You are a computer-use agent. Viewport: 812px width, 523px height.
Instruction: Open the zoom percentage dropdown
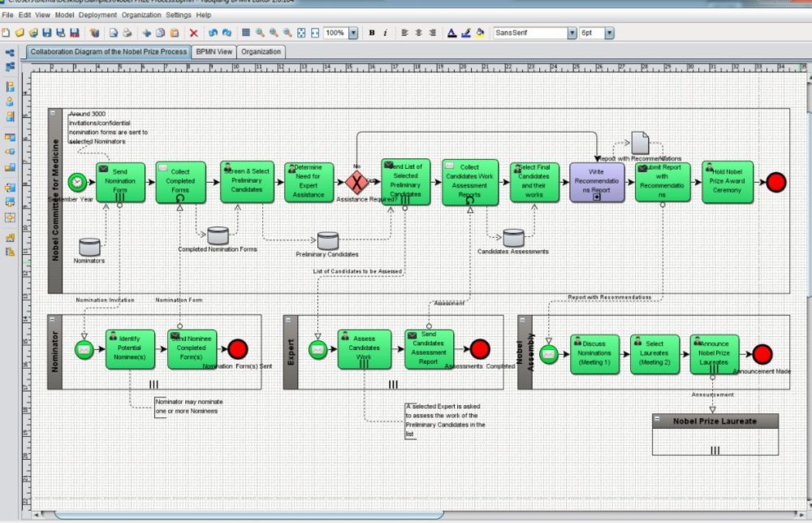[x=352, y=33]
